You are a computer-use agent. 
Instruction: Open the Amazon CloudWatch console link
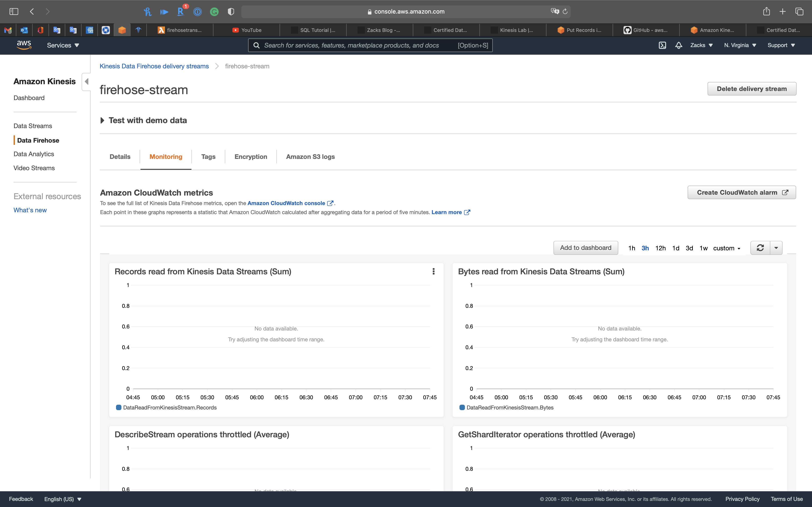pos(286,203)
